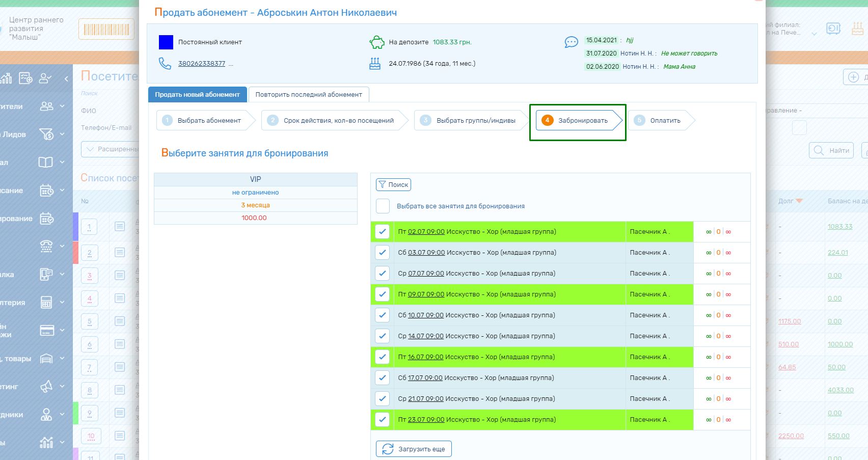Check 'Выбрать все занятия для бронирования' box

tap(383, 206)
